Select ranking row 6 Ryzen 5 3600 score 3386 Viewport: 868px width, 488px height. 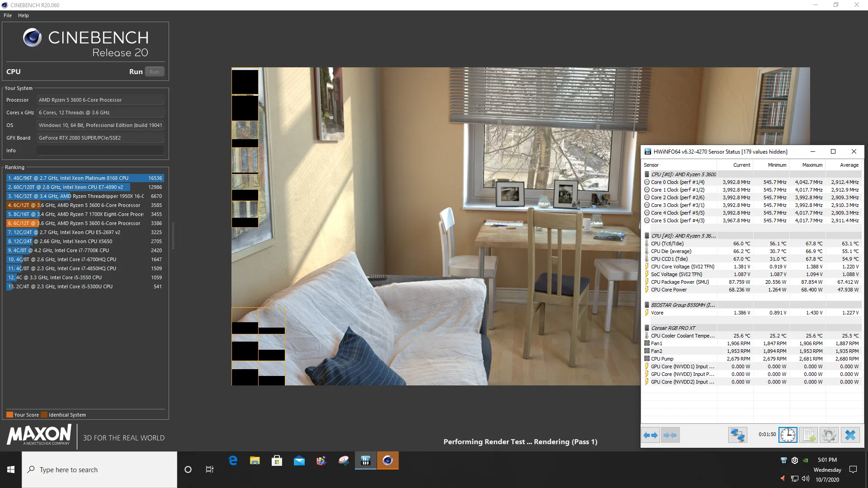(x=85, y=223)
